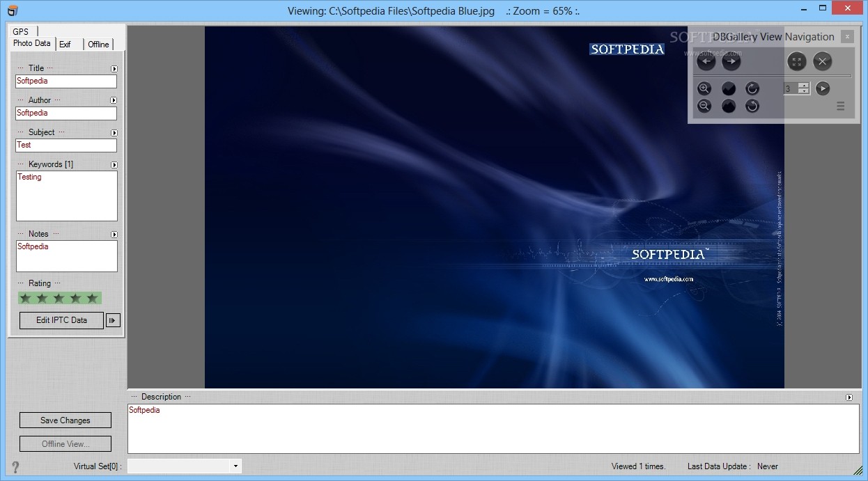Click Offline View... button
The image size is (868, 481).
click(x=65, y=444)
